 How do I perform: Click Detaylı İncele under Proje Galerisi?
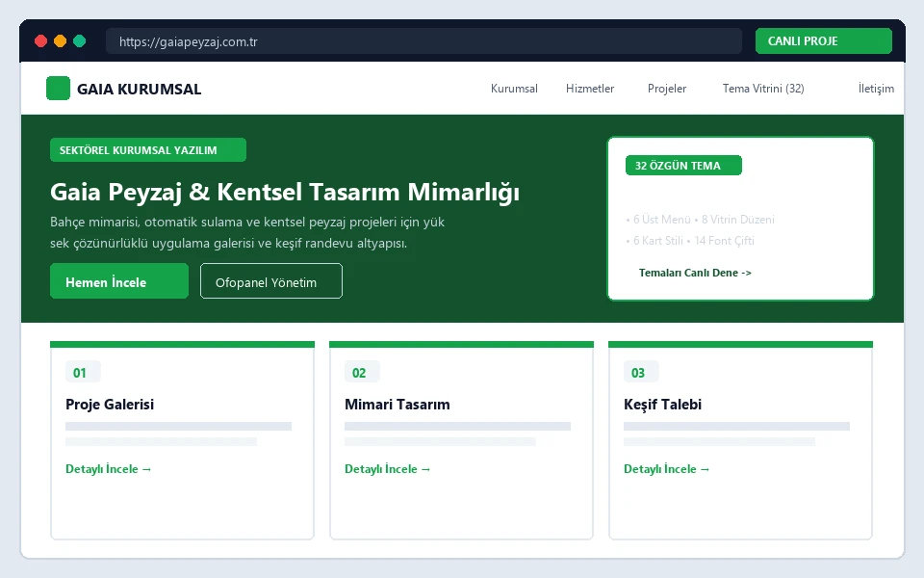click(109, 469)
